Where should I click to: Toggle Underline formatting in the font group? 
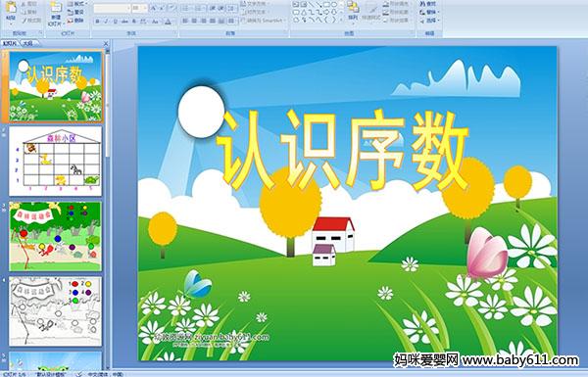[x=116, y=22]
